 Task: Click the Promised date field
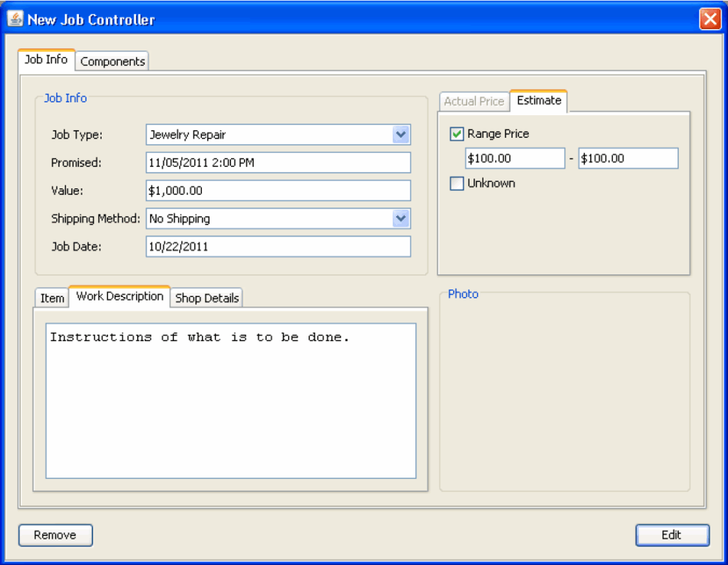278,163
